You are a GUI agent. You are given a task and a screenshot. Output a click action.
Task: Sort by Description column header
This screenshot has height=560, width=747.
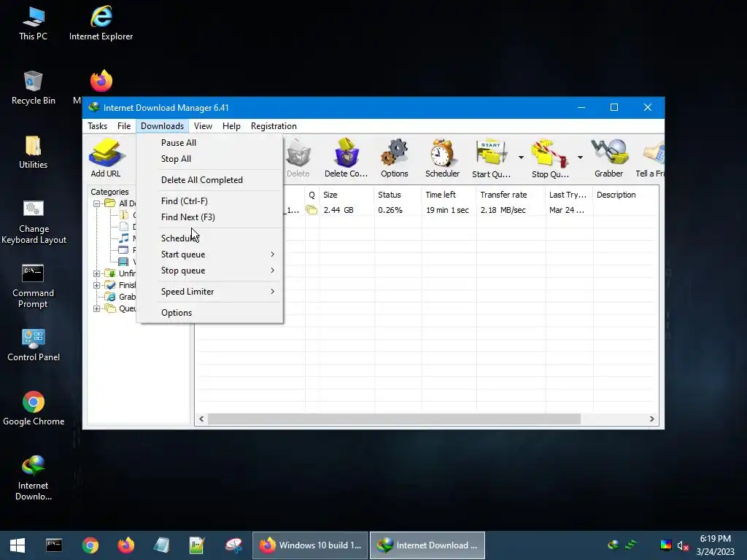tap(625, 195)
